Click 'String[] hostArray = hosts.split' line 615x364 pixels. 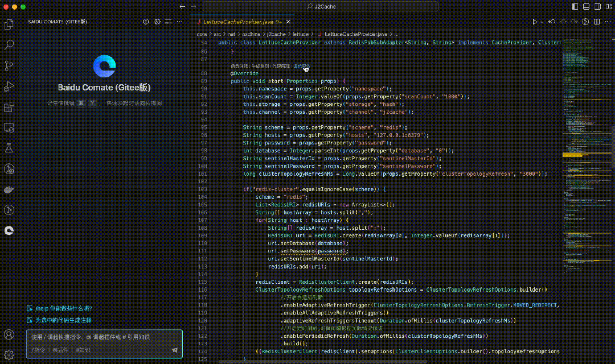(314, 212)
